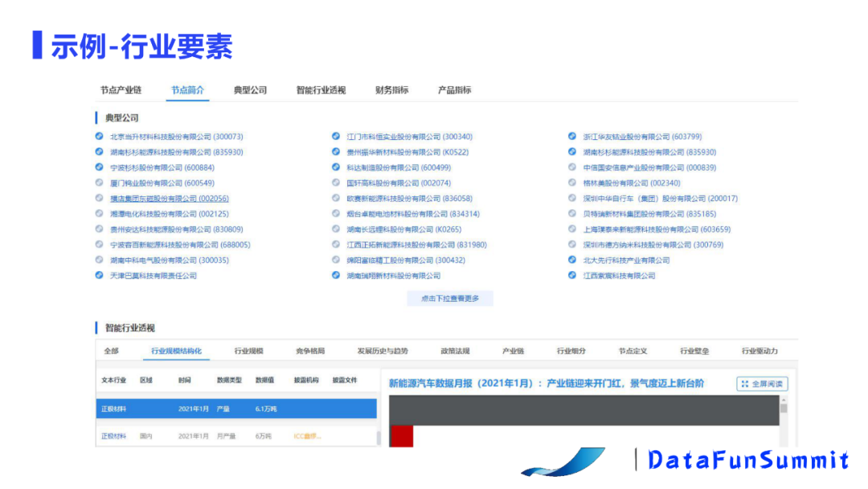Click the grey icon beside 烟台卓能电池材料股份有限公司

click(335, 214)
